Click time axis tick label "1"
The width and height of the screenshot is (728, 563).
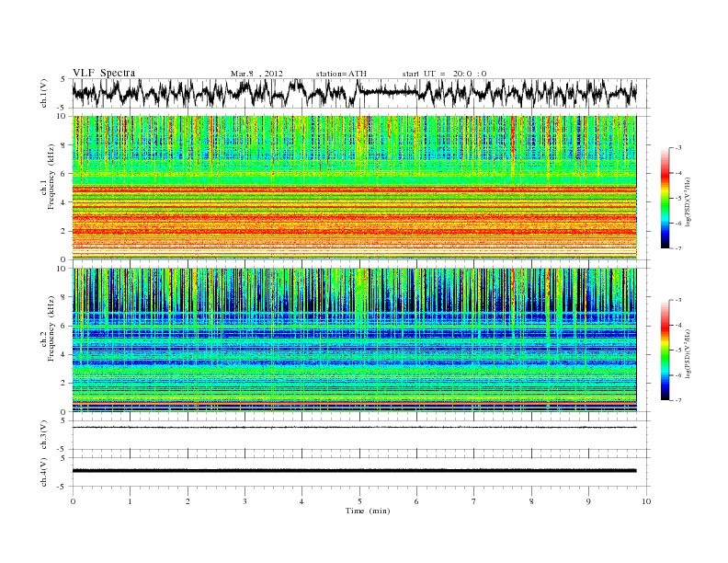(x=130, y=501)
